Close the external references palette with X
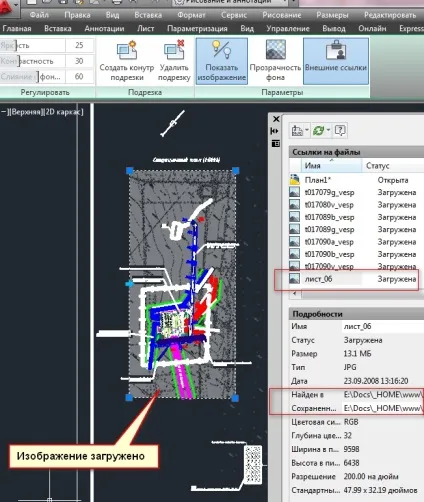Viewport: 424px width, 502px height. (276, 119)
